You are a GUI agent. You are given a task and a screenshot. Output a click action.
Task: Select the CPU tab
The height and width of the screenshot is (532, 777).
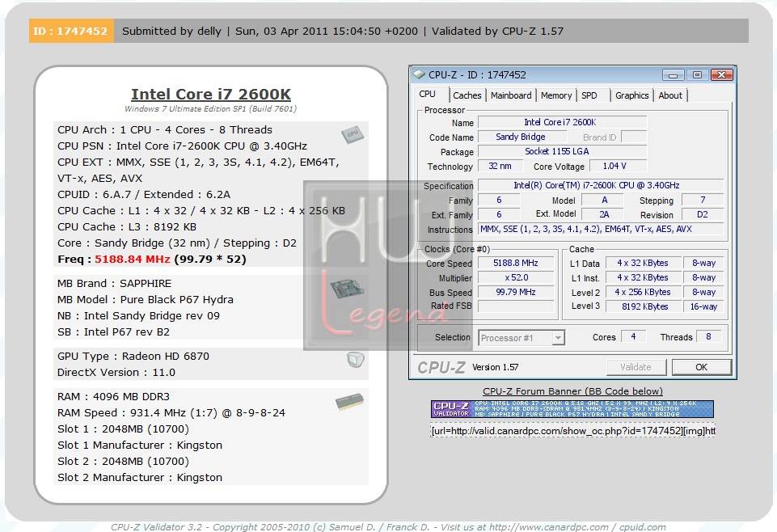427,94
